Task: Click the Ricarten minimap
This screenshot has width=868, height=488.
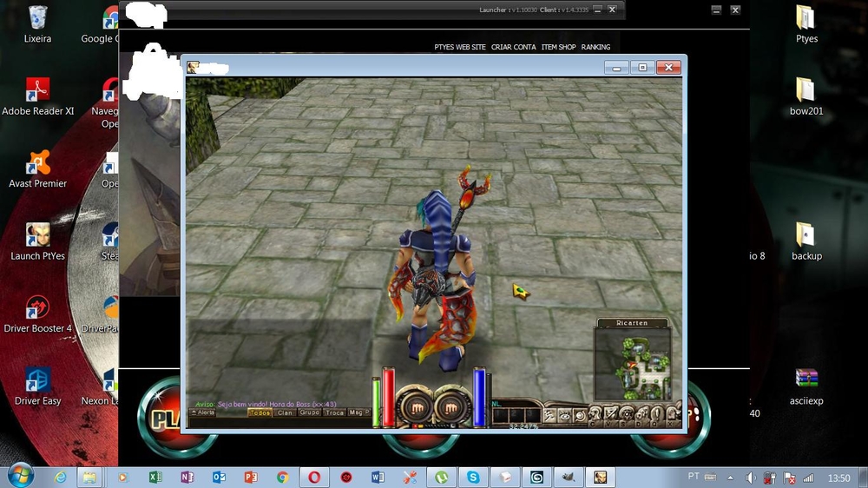Action: [633, 363]
